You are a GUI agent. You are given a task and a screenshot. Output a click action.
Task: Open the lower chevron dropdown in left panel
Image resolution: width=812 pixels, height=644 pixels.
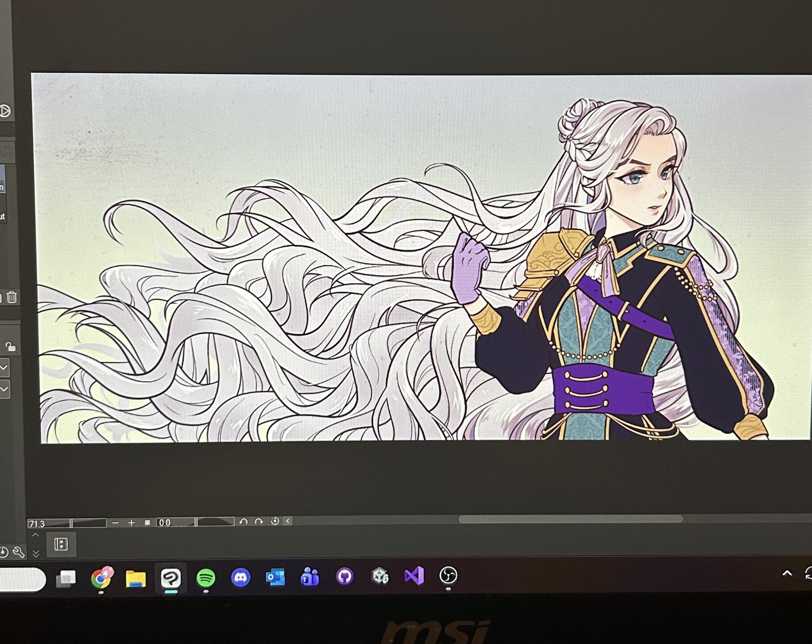click(4, 389)
